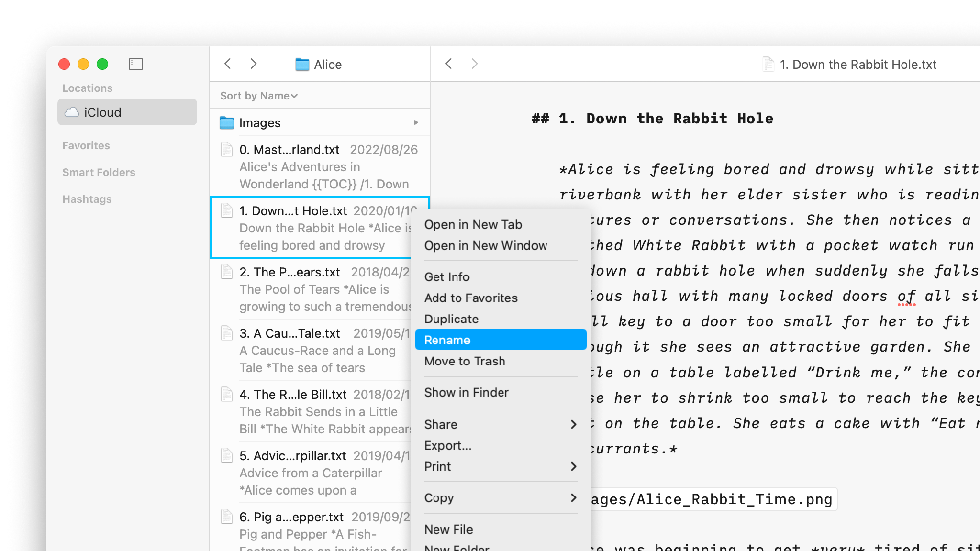
Task: Click the forward arrow in the editor pane
Action: pyautogui.click(x=474, y=64)
